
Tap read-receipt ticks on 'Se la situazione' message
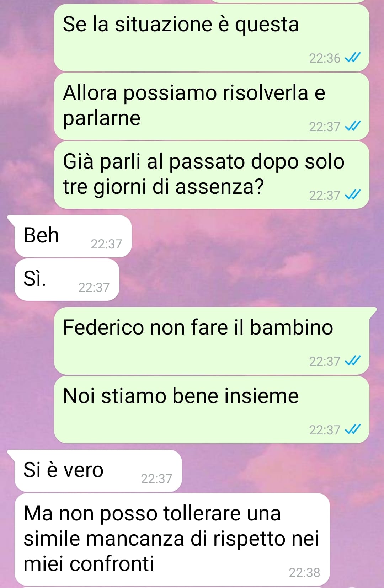pyautogui.click(x=353, y=57)
